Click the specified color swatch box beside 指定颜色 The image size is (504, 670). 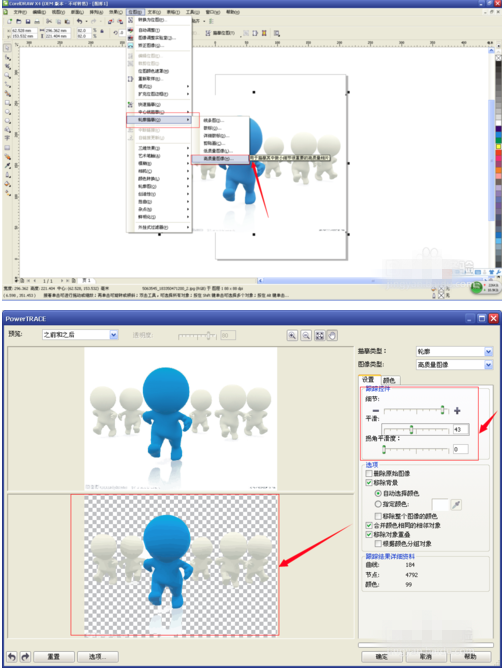440,505
